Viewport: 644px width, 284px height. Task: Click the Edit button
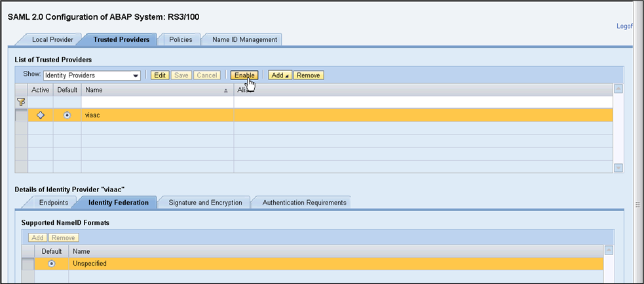pos(160,75)
